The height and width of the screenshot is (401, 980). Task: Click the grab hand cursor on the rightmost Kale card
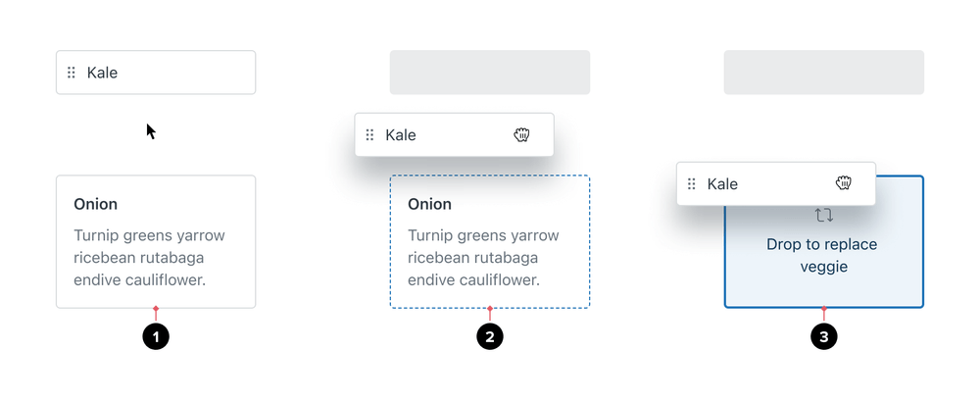(x=844, y=183)
